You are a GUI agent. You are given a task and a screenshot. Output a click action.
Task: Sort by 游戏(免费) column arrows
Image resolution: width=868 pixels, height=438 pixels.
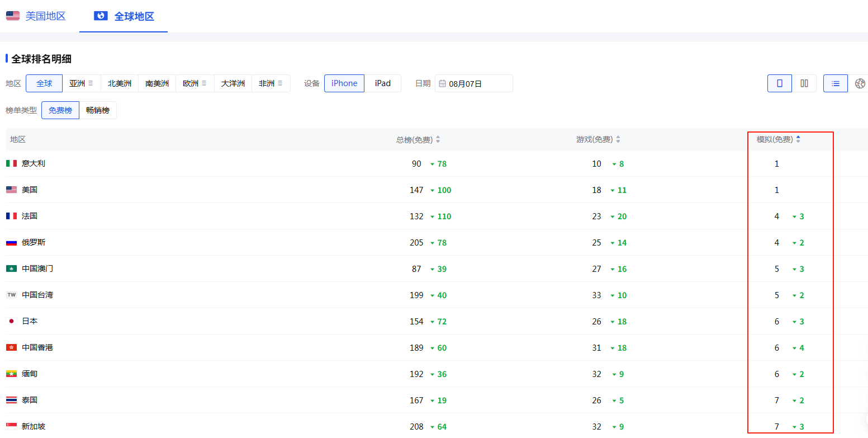pos(618,140)
